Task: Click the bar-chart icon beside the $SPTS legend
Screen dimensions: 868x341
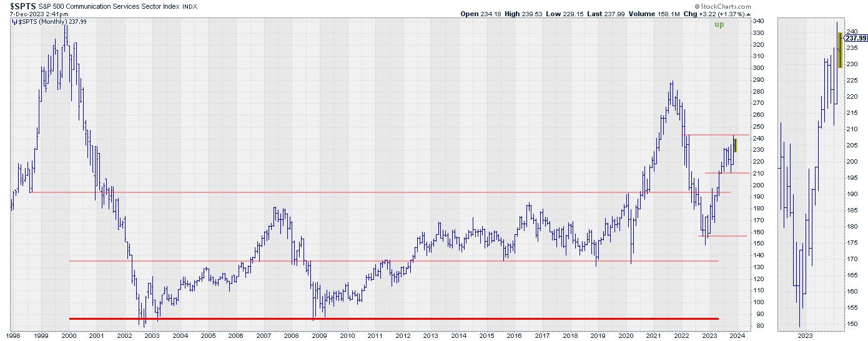Action: click(x=14, y=21)
